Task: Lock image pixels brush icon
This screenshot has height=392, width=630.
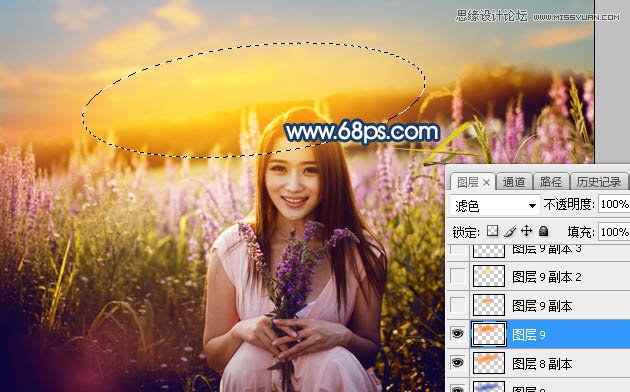Action: click(x=509, y=231)
